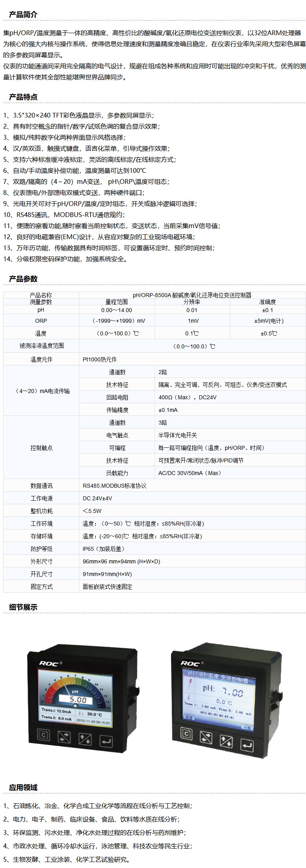306x868 pixels.
Task: Click the RS485,MODBUS标准协议 table cell
Action: (114, 486)
